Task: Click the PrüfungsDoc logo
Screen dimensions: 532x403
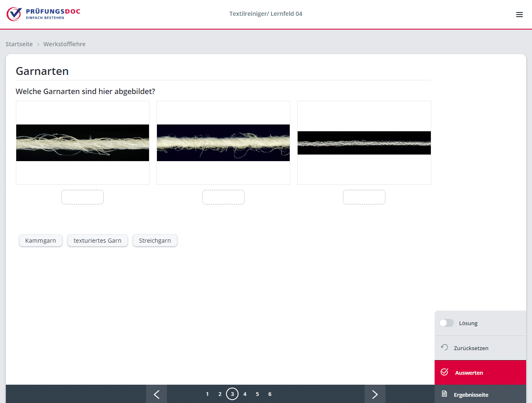Action: click(x=43, y=14)
